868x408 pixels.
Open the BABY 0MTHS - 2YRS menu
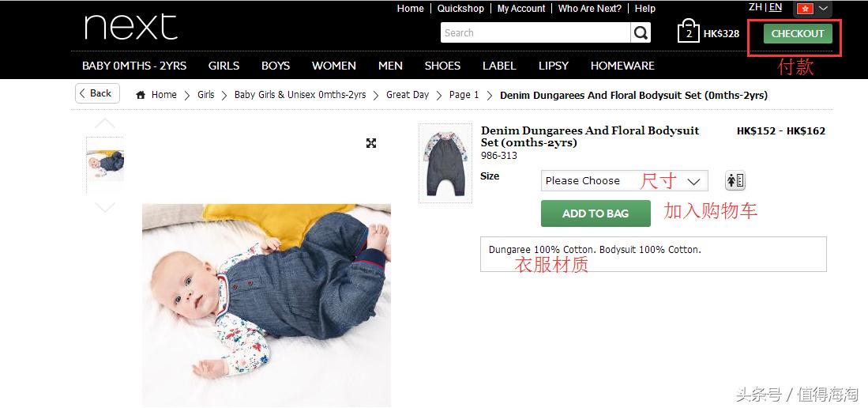click(x=134, y=66)
